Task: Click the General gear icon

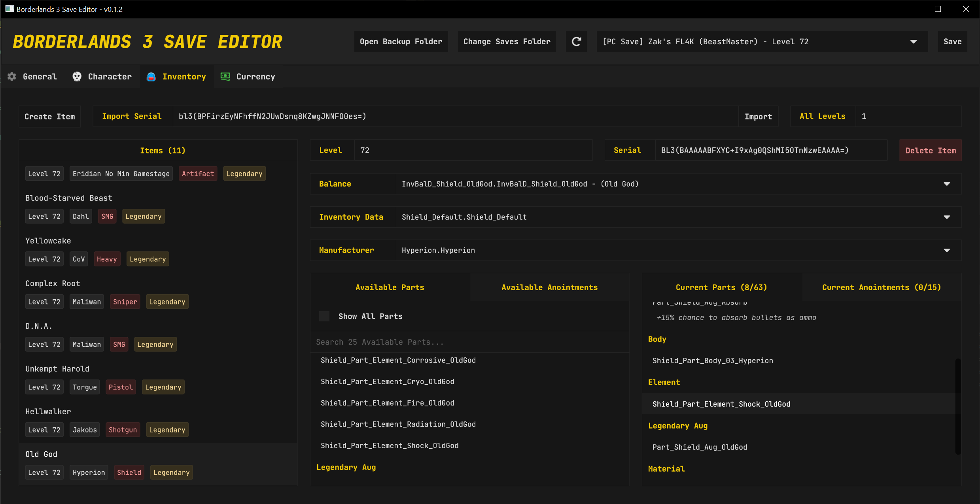Action: pos(12,77)
